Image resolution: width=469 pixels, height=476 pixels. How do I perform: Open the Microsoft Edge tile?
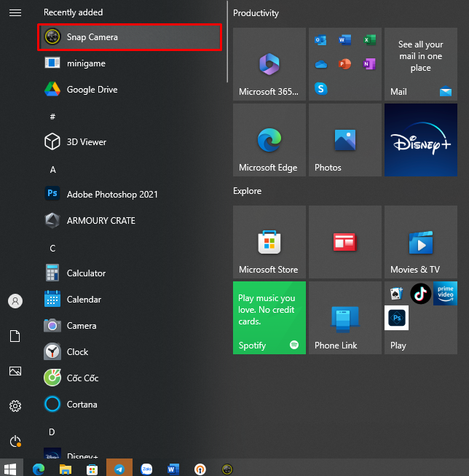[269, 140]
